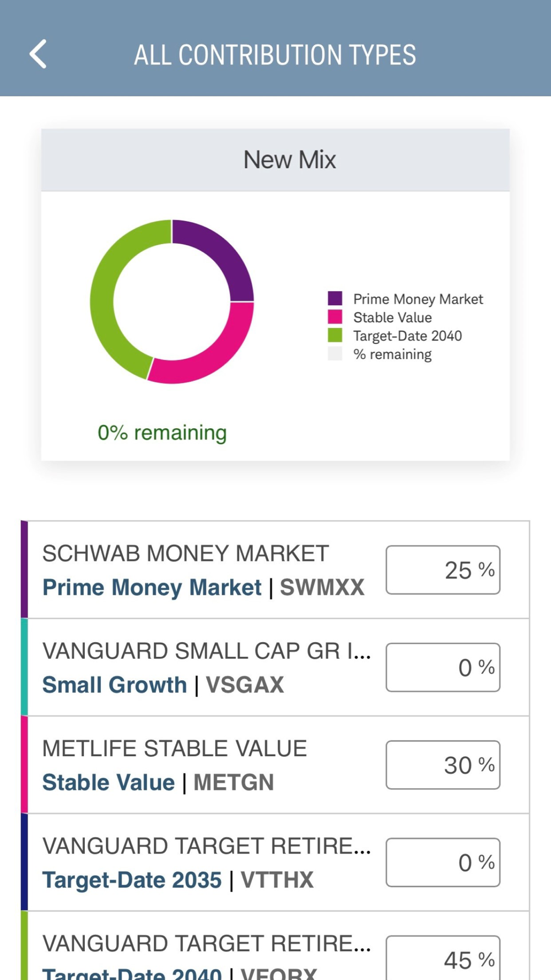Click the New Mix card header
Screen dimensions: 551x980
click(x=275, y=160)
